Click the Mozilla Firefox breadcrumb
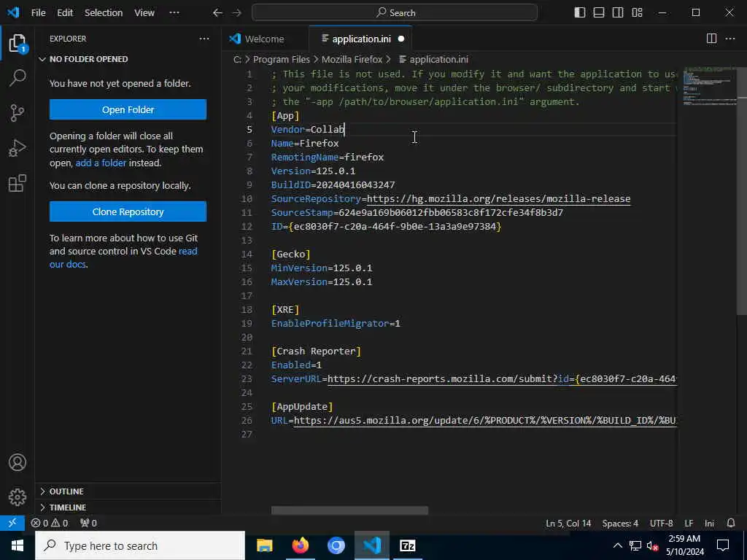Screen dimensions: 747x560 coord(352,60)
